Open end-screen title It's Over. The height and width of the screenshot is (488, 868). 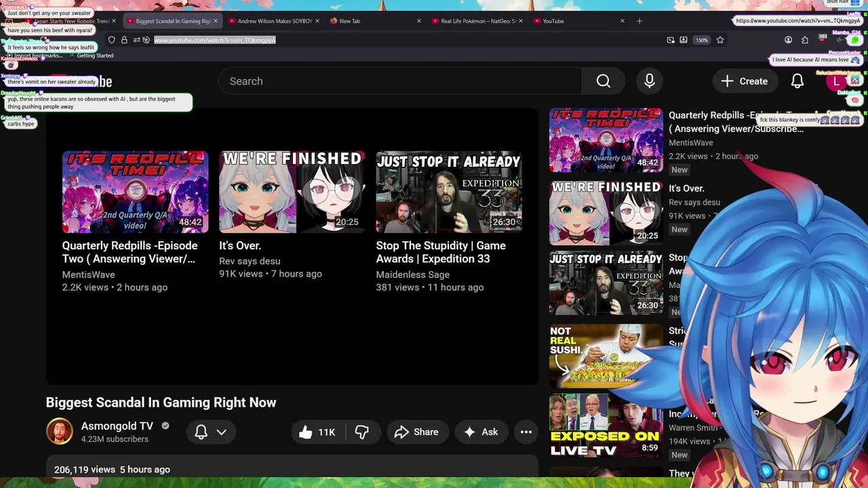[240, 245]
